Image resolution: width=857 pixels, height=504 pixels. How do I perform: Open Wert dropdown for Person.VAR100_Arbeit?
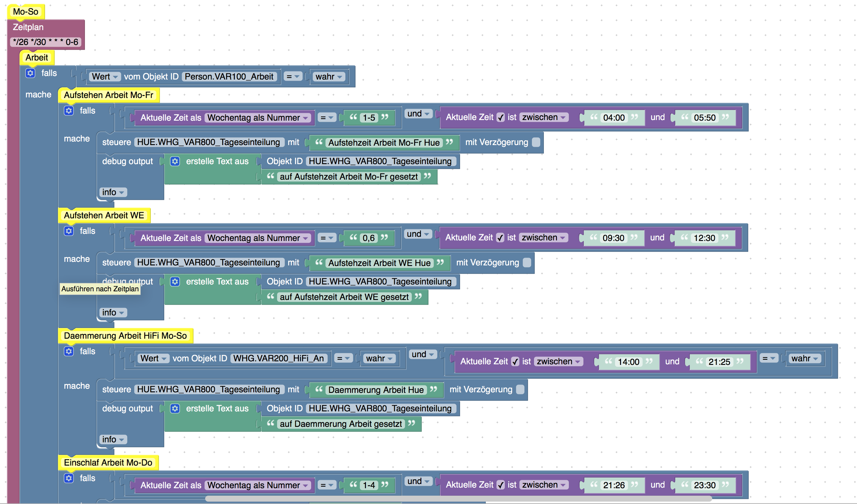tap(105, 77)
